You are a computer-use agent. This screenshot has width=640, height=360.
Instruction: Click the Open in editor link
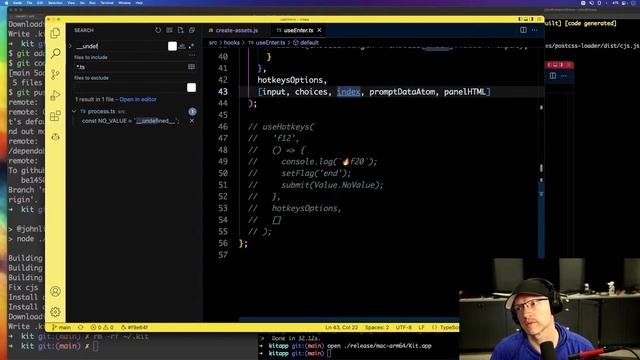pyautogui.click(x=138, y=99)
